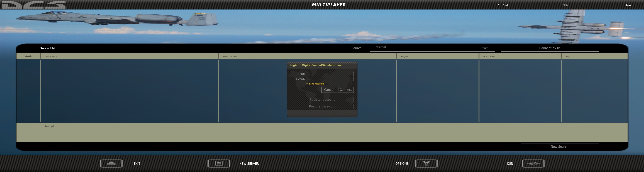The image size is (644, 172).
Task: Click the Connect by IP button
Action: click(x=550, y=48)
